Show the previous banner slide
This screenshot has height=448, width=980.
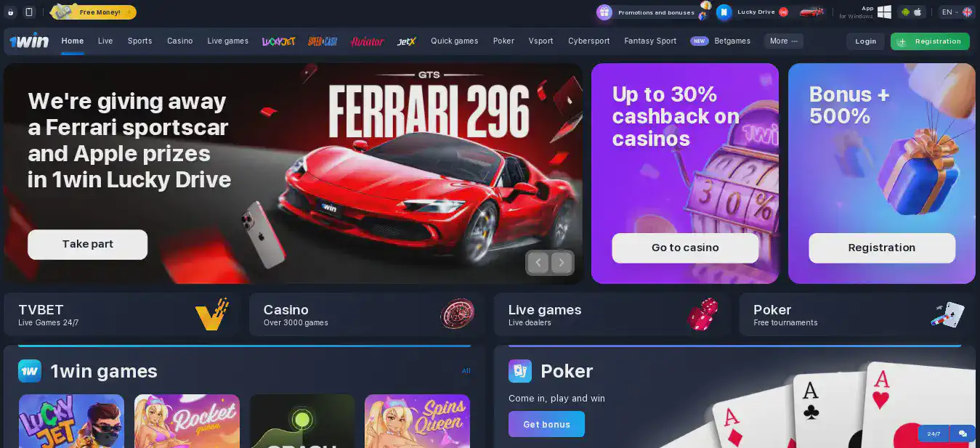click(x=538, y=263)
